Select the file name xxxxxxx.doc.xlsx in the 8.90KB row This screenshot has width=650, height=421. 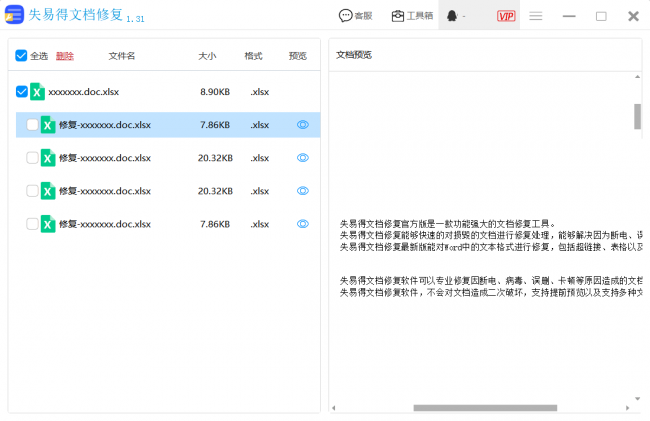point(83,92)
